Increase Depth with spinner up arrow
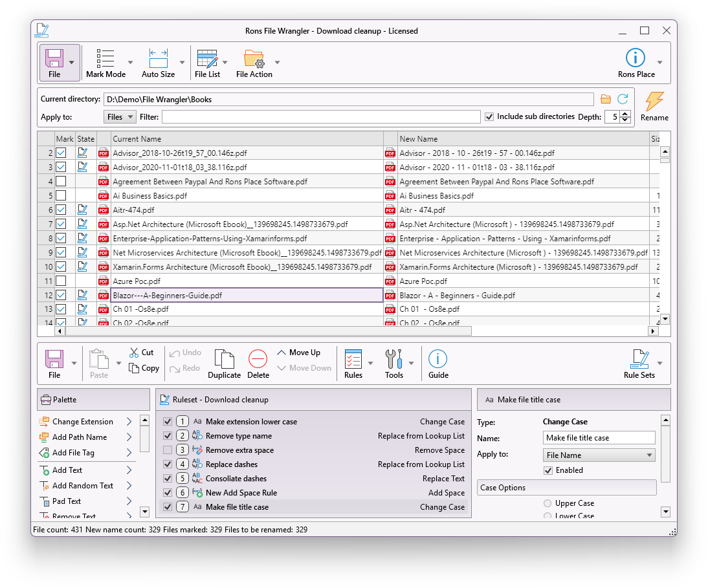 (x=625, y=114)
